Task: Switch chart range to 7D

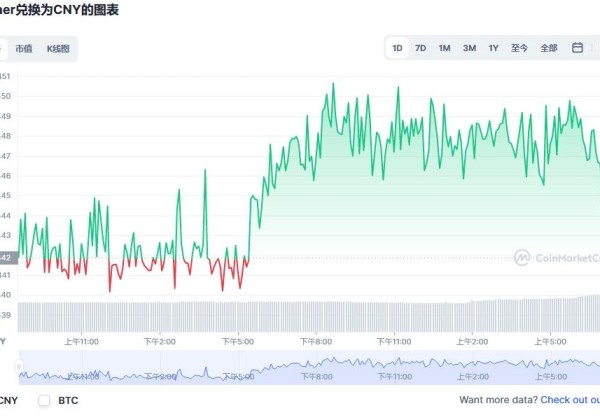Action: (421, 48)
